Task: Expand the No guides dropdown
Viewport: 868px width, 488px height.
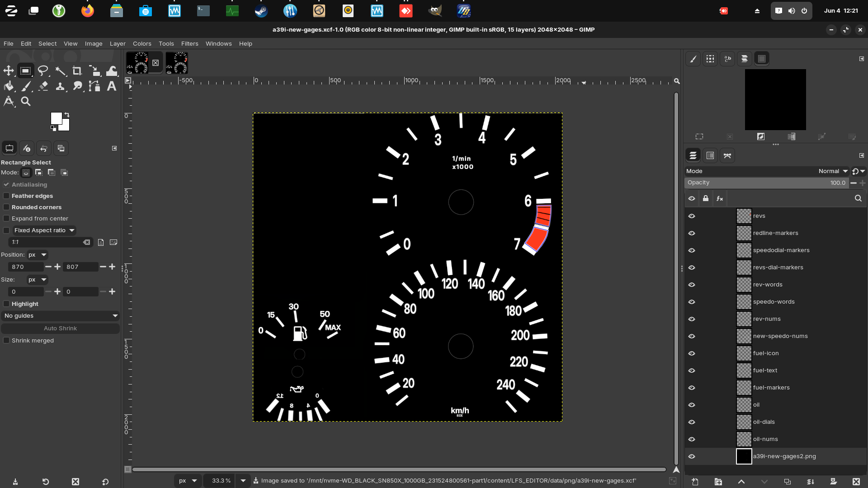Action: point(60,316)
